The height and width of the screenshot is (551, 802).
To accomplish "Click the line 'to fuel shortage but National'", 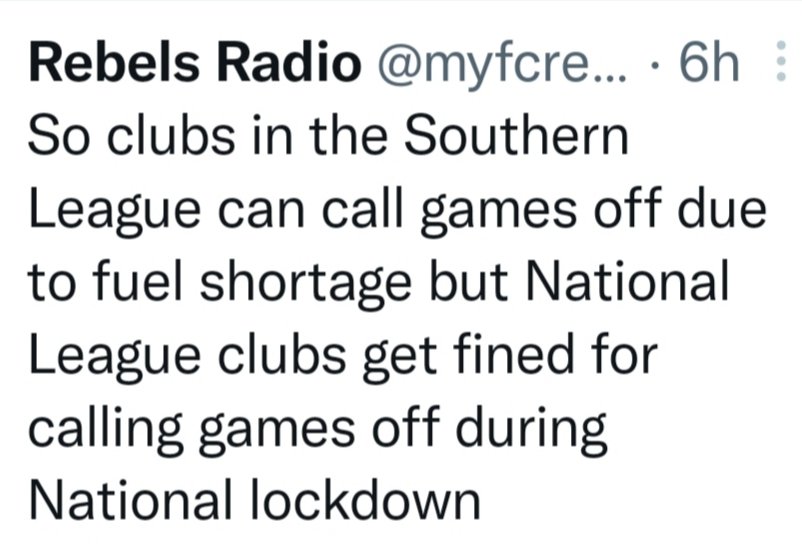I will [x=378, y=283].
